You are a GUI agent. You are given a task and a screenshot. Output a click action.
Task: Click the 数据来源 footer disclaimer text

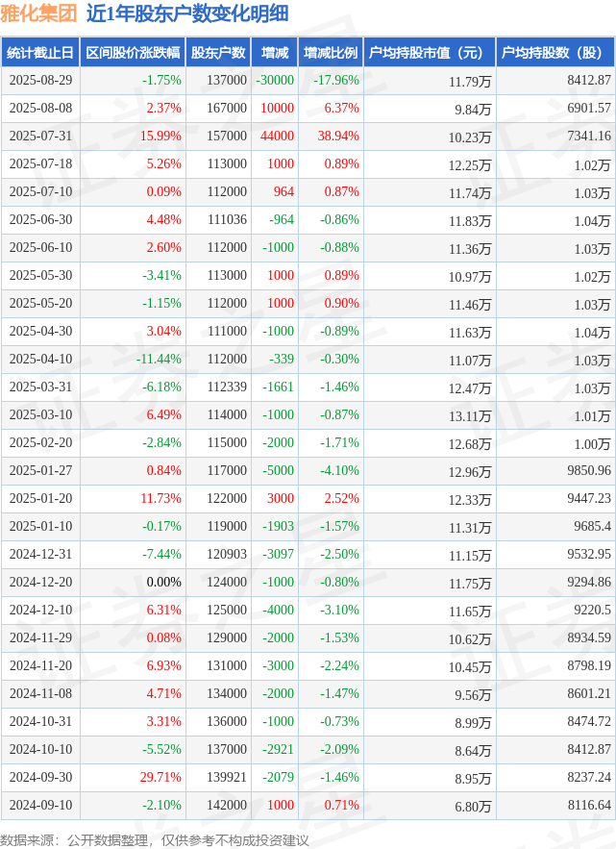pyautogui.click(x=155, y=840)
